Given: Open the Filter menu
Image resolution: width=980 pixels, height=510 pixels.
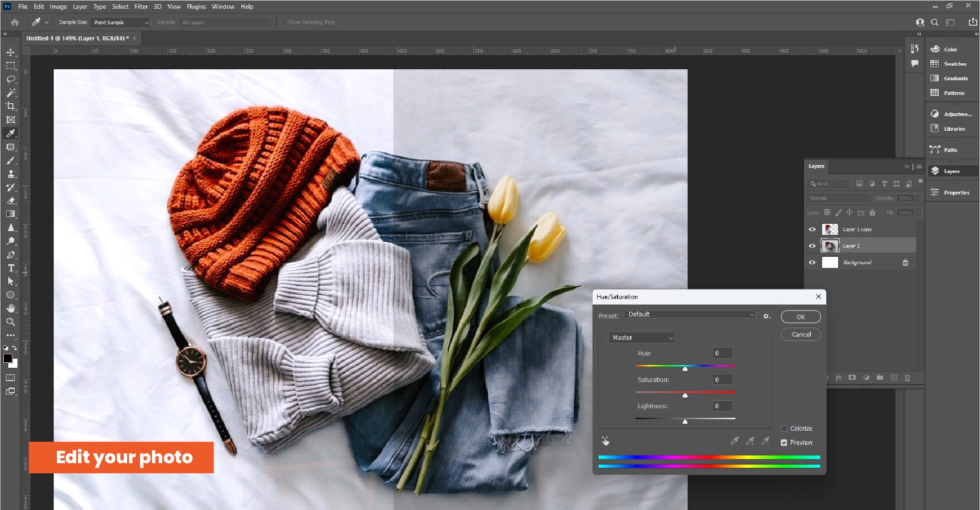Looking at the screenshot, I should pos(141,6).
